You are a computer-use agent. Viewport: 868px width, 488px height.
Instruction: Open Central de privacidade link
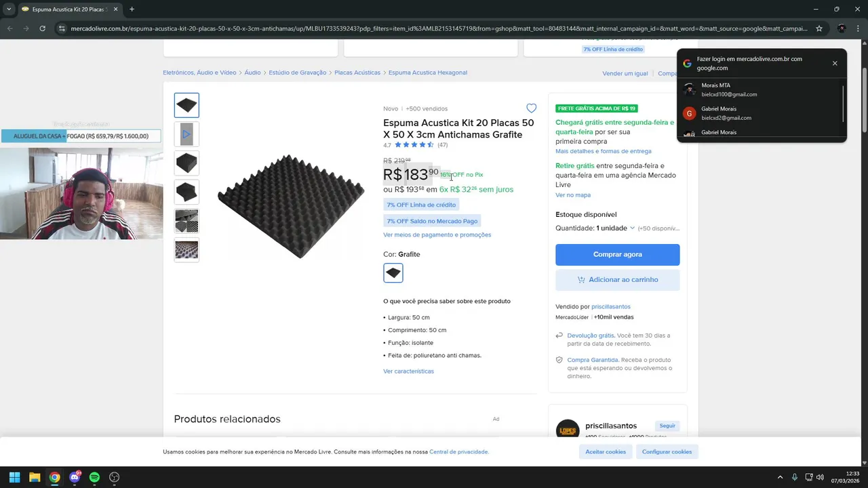tap(458, 451)
